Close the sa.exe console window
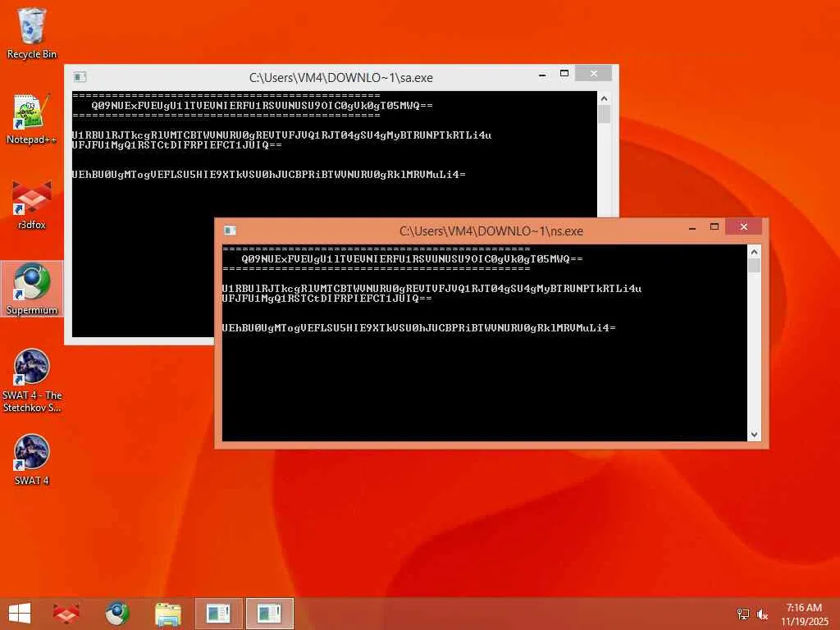Image resolution: width=840 pixels, height=630 pixels. 594,73
